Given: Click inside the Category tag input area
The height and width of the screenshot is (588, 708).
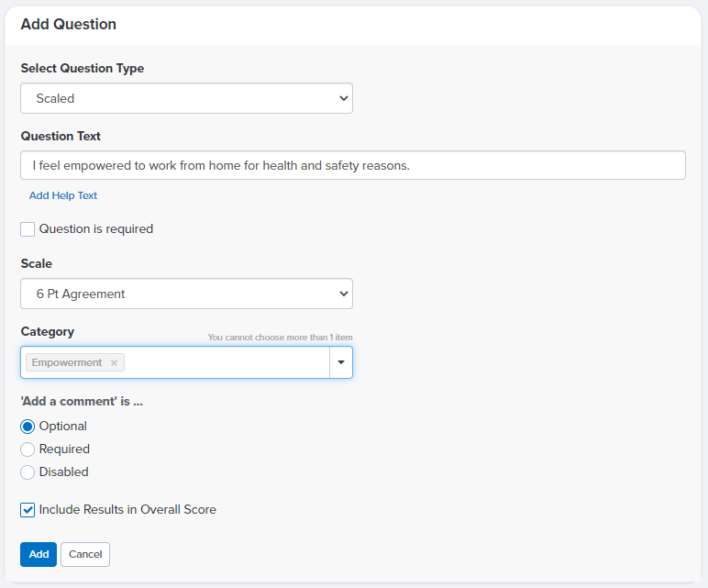Looking at the screenshot, I should (226, 362).
